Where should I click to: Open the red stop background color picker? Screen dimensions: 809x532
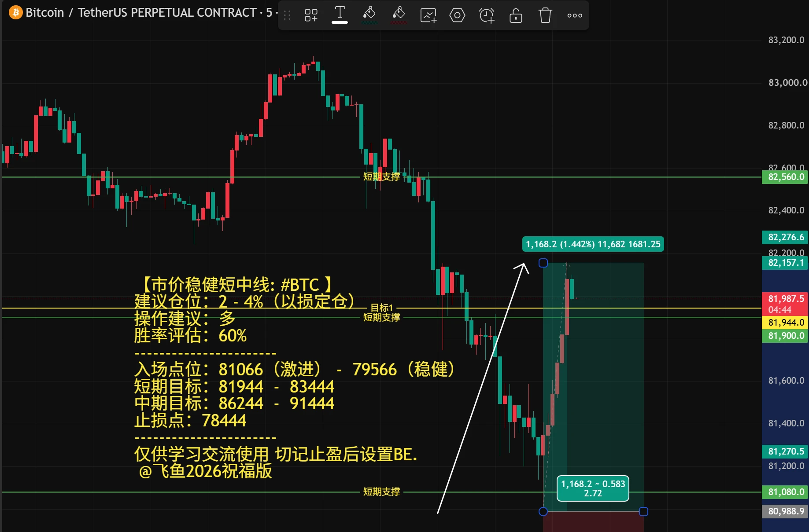point(399,15)
